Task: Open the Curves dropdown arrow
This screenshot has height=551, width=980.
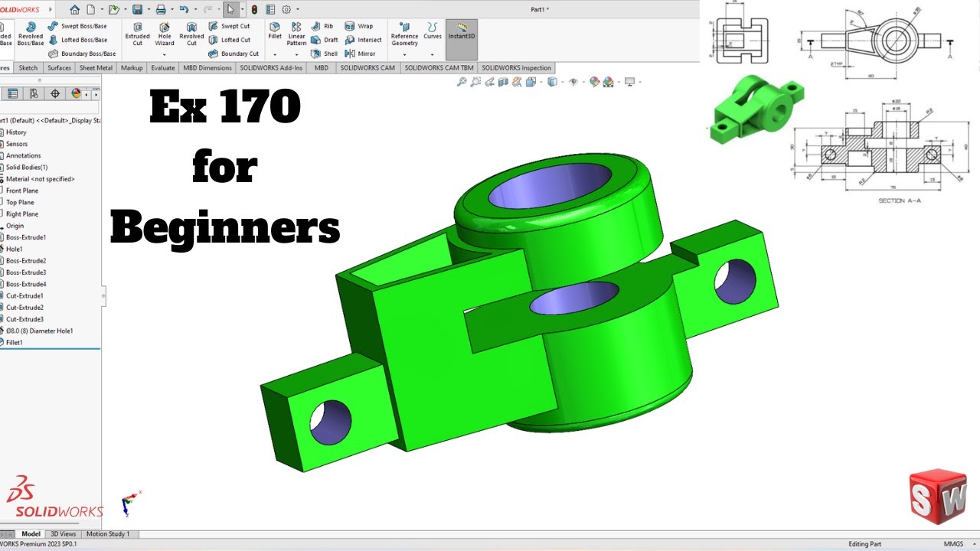Action: coord(433,54)
